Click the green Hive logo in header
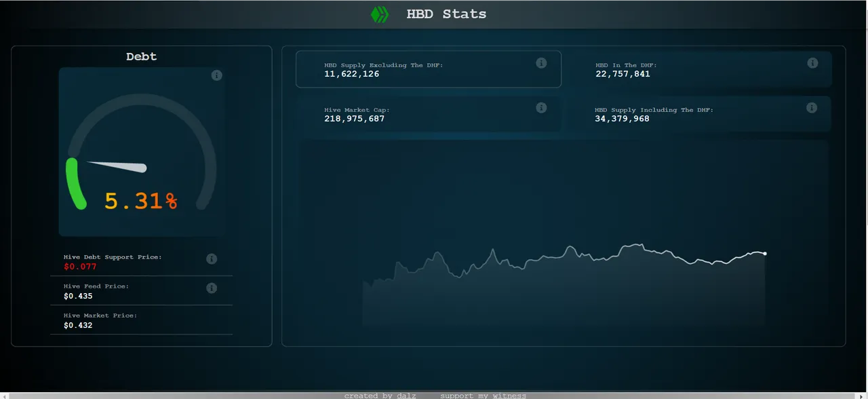 pos(380,14)
